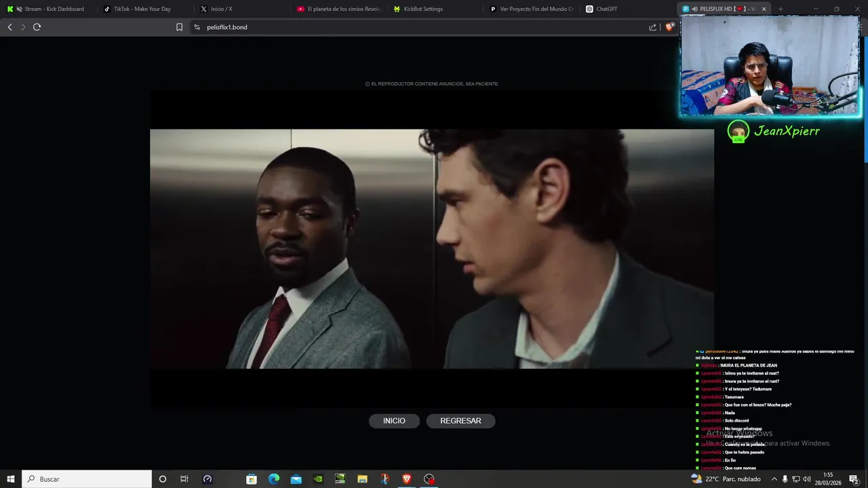Click the reproductor contiene anuncios notice
The image size is (868, 488).
[x=432, y=84]
